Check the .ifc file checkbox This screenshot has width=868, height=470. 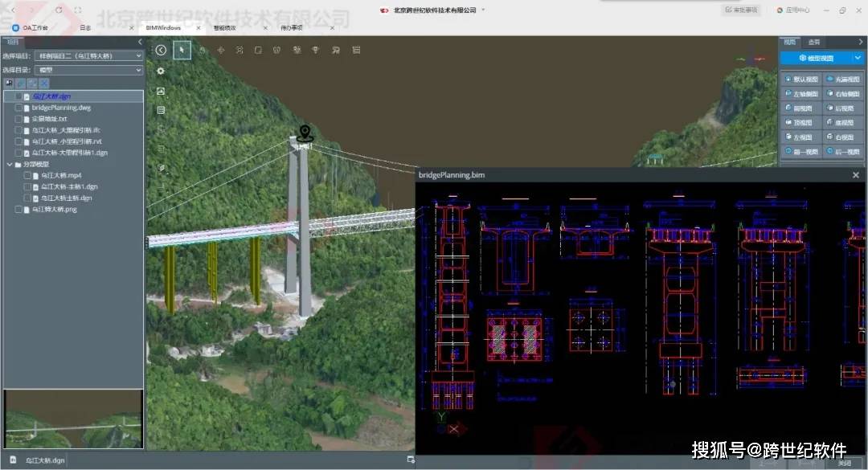(x=18, y=130)
